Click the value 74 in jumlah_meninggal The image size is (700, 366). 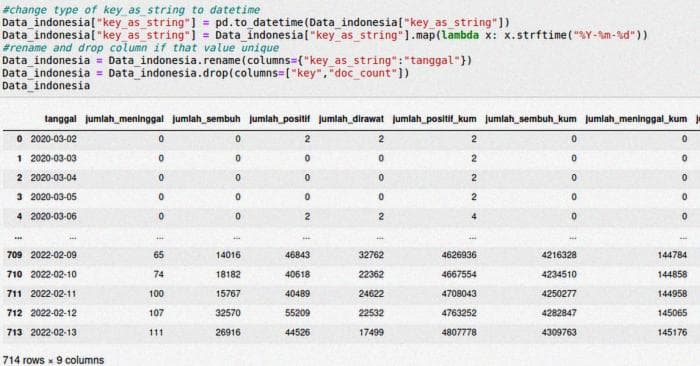[x=158, y=274]
